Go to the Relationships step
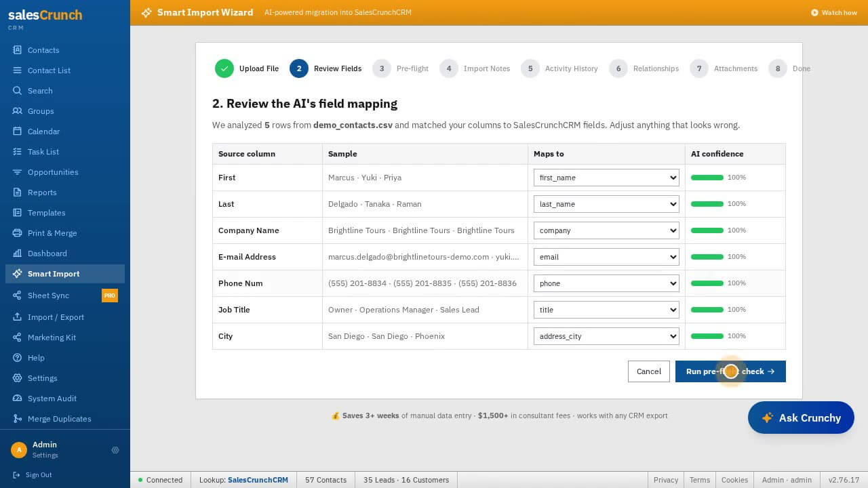The height and width of the screenshot is (488, 868). [644, 68]
